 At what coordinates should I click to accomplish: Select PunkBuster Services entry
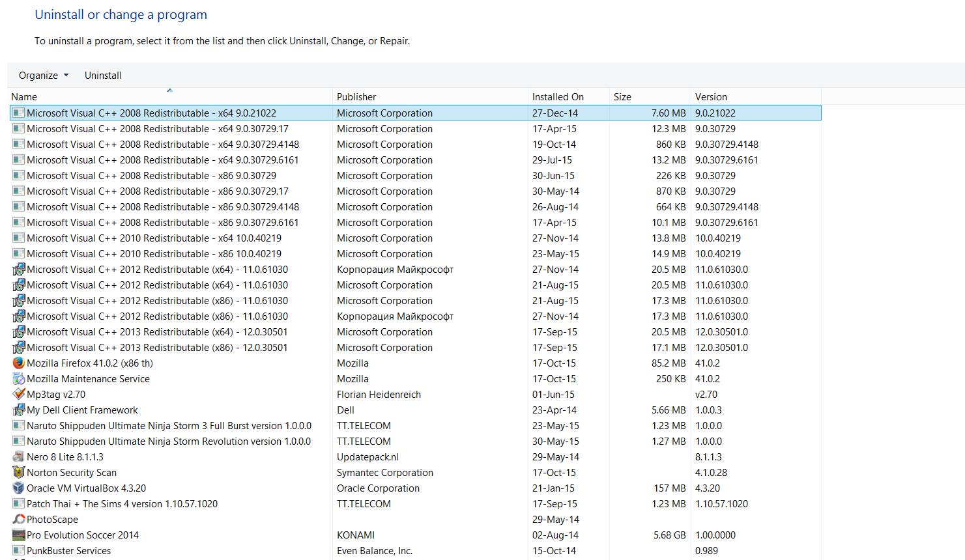[68, 551]
